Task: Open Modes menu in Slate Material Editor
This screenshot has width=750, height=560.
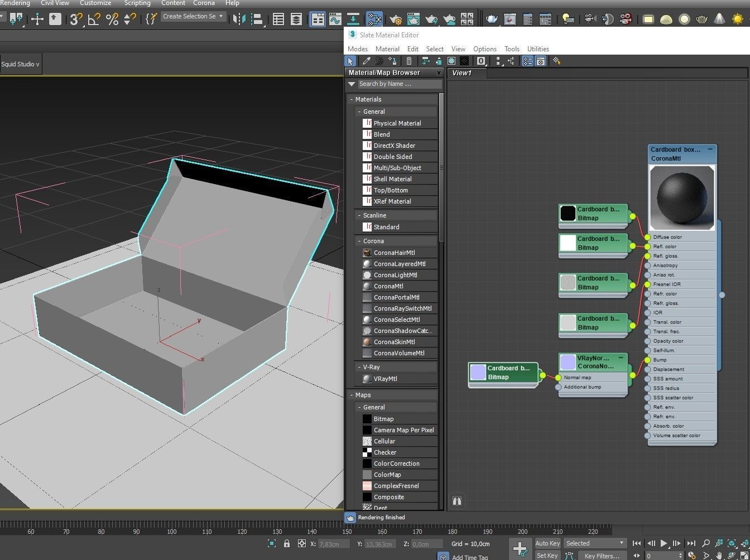Action: [358, 49]
